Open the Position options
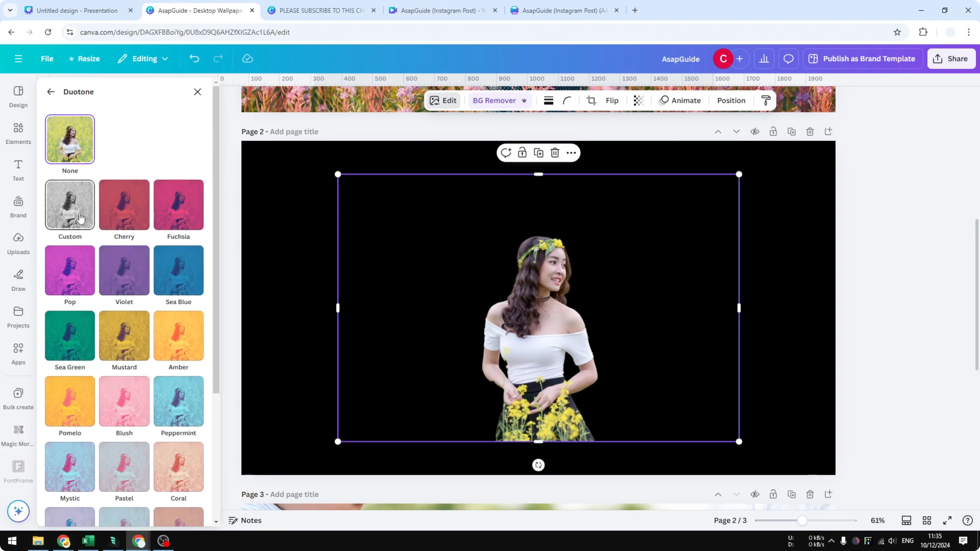Screen dimensions: 980x551 pyautogui.click(x=731, y=100)
